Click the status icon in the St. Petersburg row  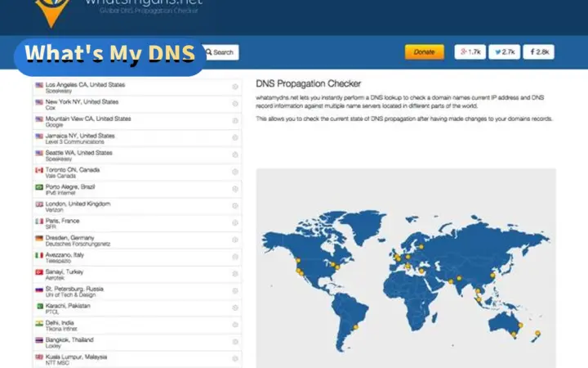click(235, 290)
